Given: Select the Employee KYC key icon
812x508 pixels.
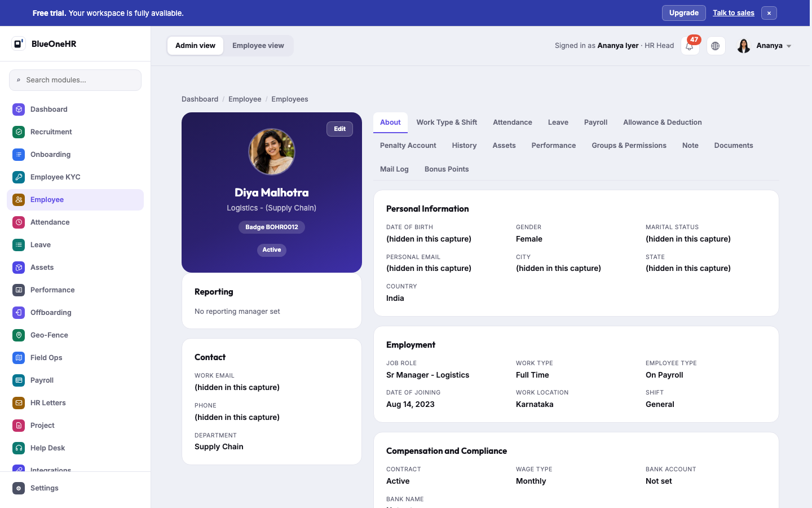Looking at the screenshot, I should point(19,177).
